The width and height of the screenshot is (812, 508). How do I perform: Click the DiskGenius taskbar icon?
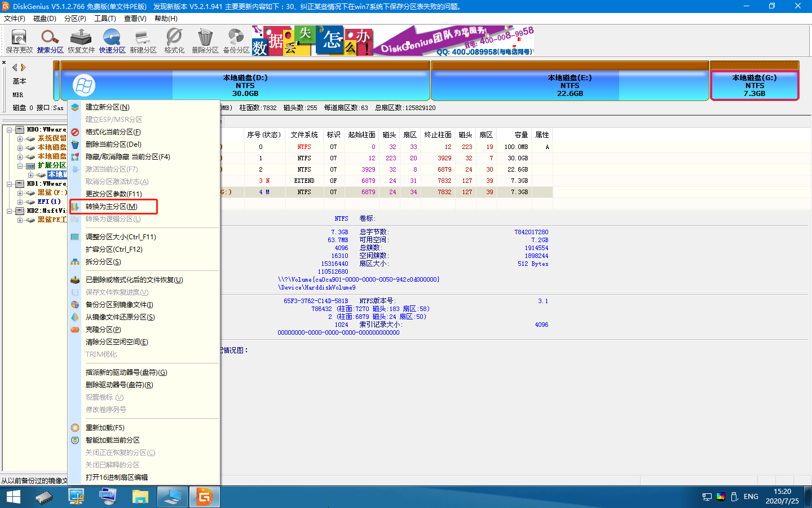point(204,497)
